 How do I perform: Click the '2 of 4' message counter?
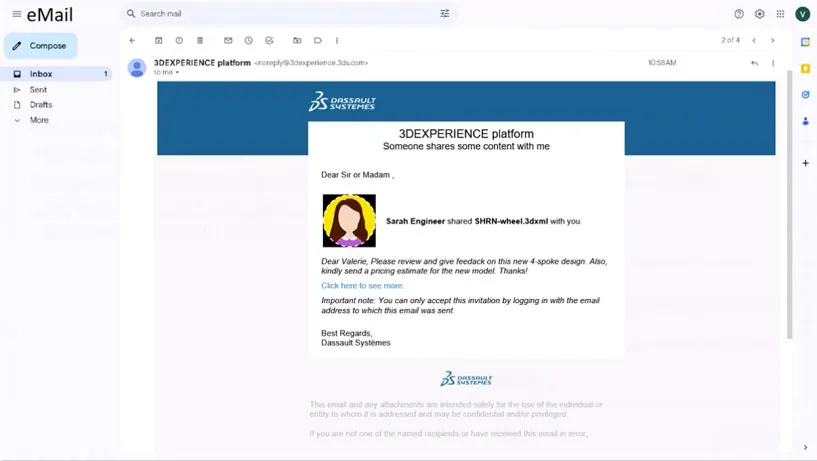pyautogui.click(x=730, y=40)
